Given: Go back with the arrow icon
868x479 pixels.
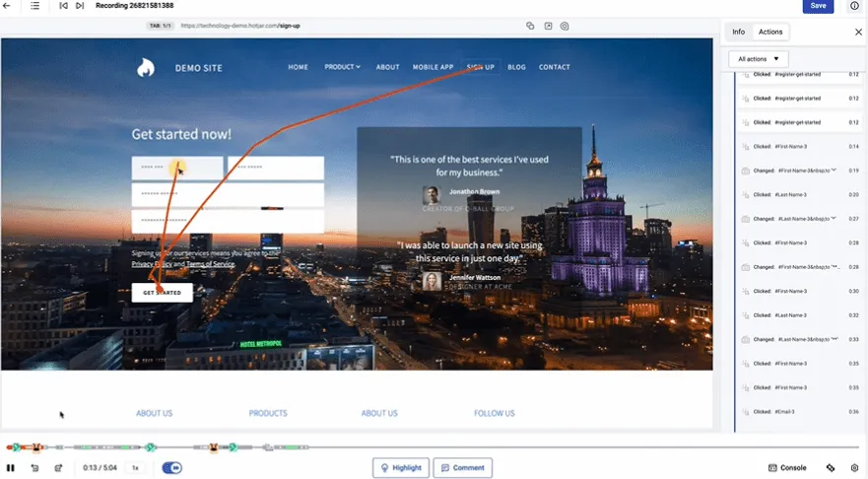Looking at the screenshot, I should tap(7, 6).
